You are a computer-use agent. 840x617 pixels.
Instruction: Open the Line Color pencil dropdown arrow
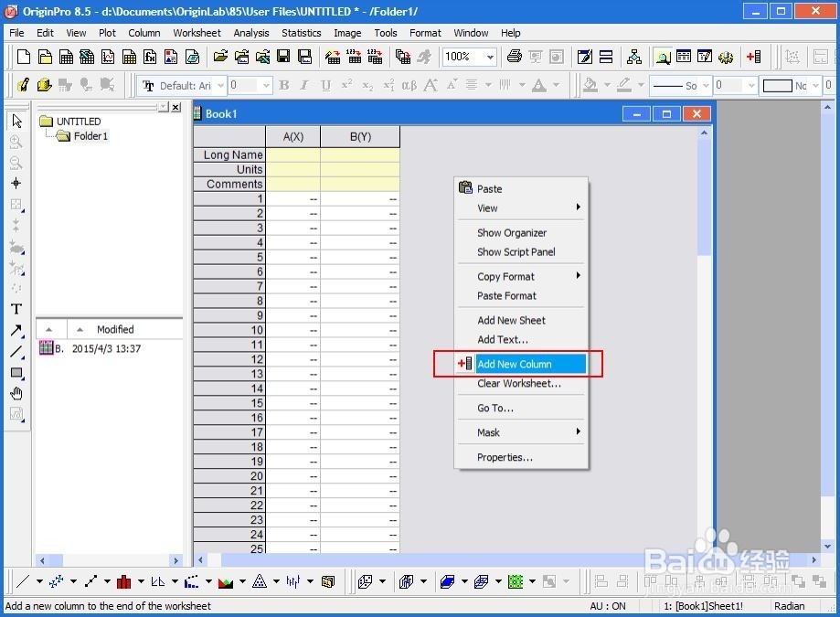(641, 85)
